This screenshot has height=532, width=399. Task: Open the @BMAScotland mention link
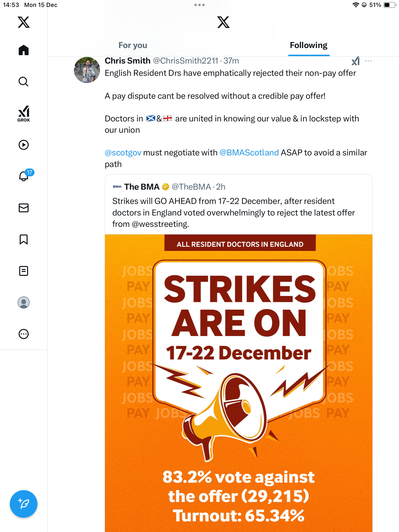(249, 153)
